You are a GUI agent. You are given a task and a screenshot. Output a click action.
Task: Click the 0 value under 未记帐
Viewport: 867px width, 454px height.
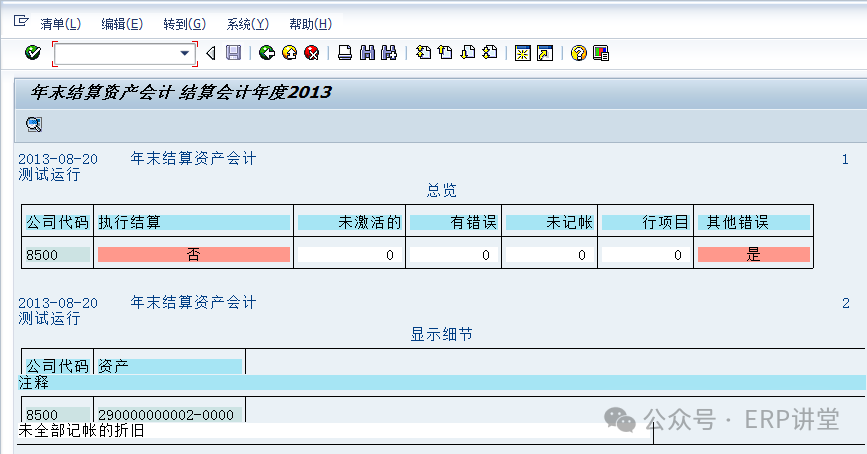tap(550, 254)
